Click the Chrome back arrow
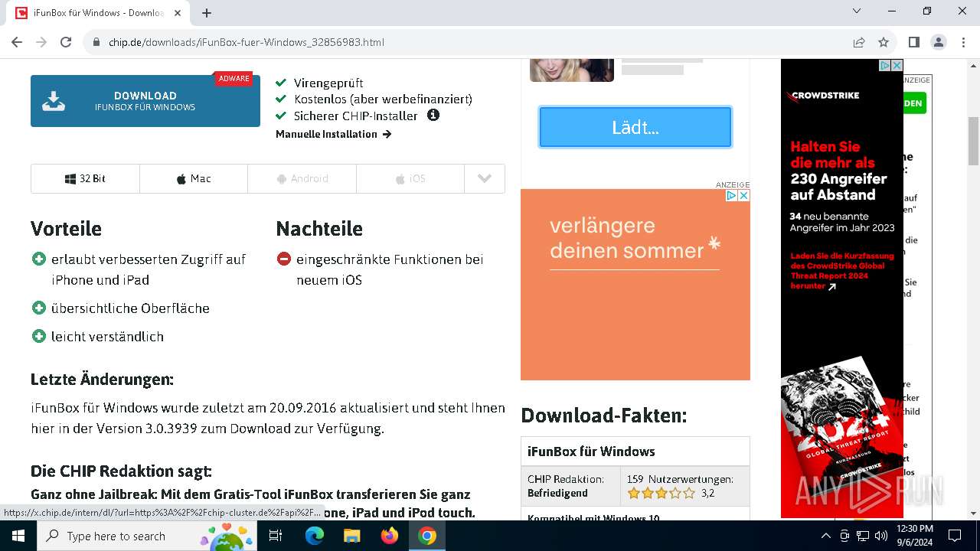The width and height of the screenshot is (980, 551). click(17, 42)
